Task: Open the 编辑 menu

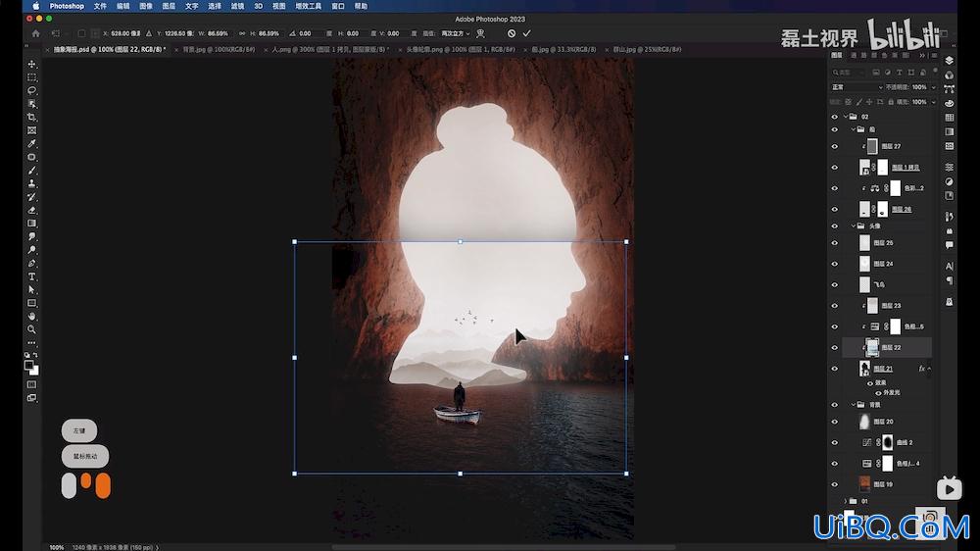Action: (x=123, y=6)
